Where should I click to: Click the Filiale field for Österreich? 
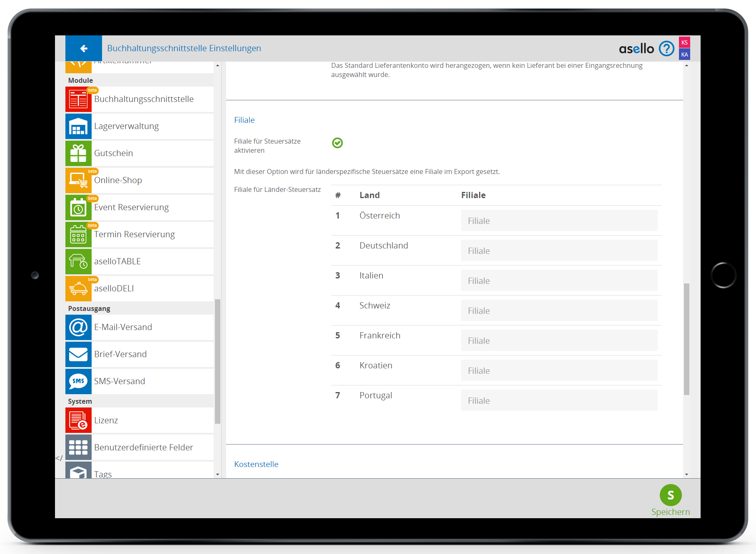pyautogui.click(x=559, y=221)
